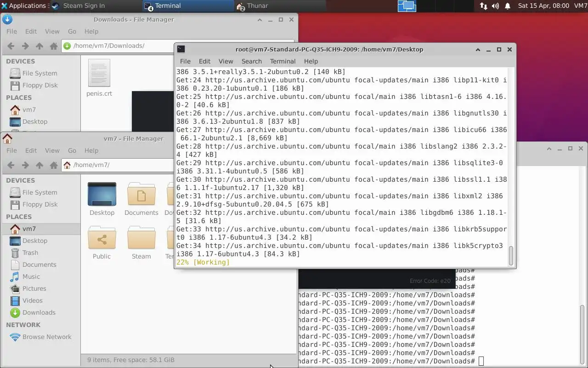This screenshot has height=368, width=588.
Task: Open Help menu in vm7 File Manager
Action: (x=91, y=150)
